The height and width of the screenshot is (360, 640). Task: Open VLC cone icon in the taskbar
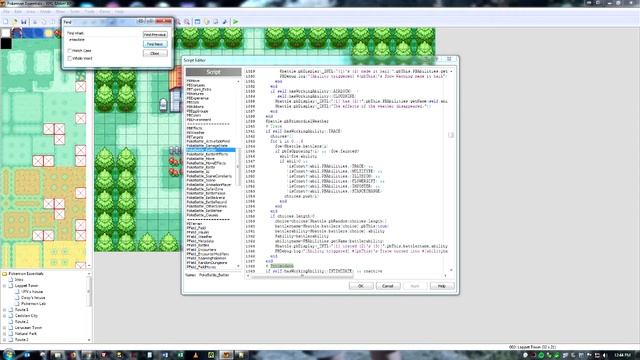point(196,356)
